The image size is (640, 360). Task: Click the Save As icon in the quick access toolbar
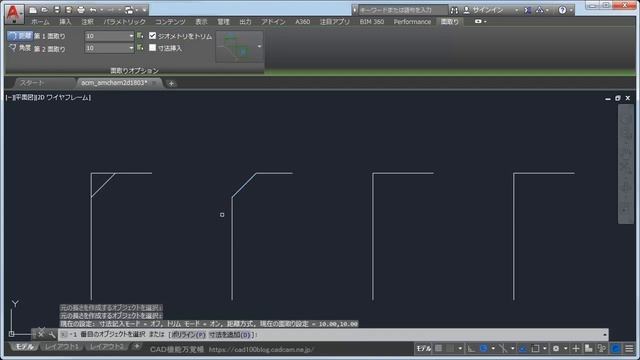pyautogui.click(x=69, y=10)
